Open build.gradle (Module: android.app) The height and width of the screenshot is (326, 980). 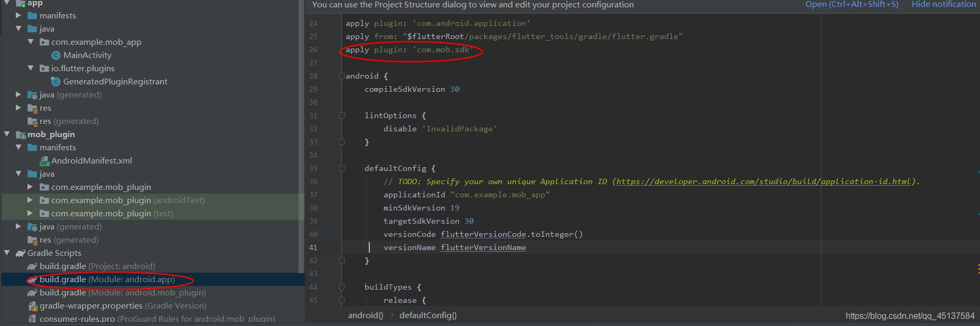[107, 279]
